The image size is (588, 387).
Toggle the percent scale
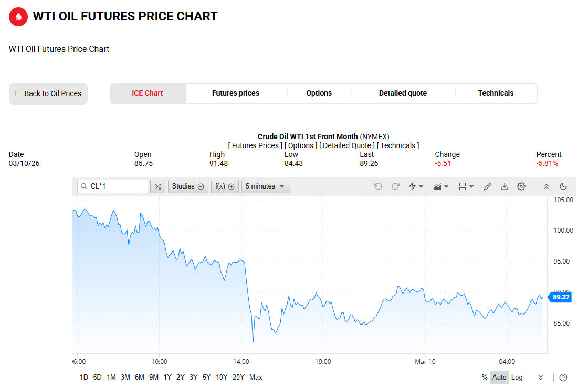click(485, 377)
